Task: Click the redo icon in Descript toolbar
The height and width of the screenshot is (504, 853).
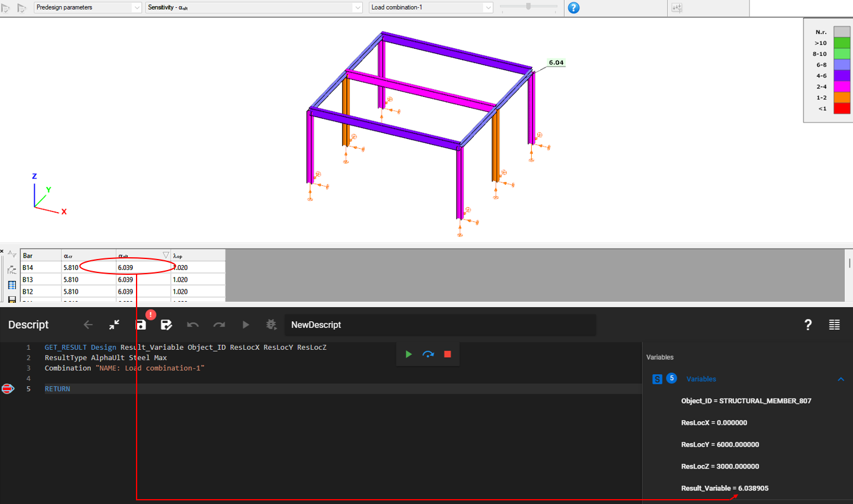Action: (219, 325)
